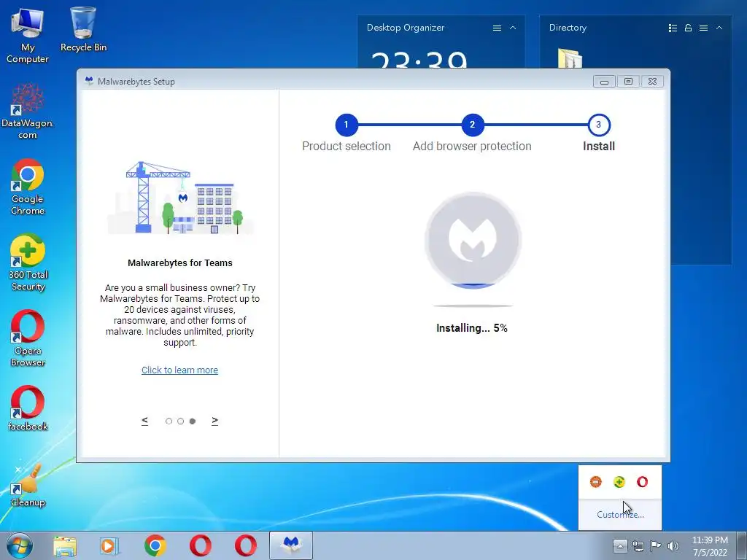
Task: Open first Opera icon on taskbar
Action: 201,545
